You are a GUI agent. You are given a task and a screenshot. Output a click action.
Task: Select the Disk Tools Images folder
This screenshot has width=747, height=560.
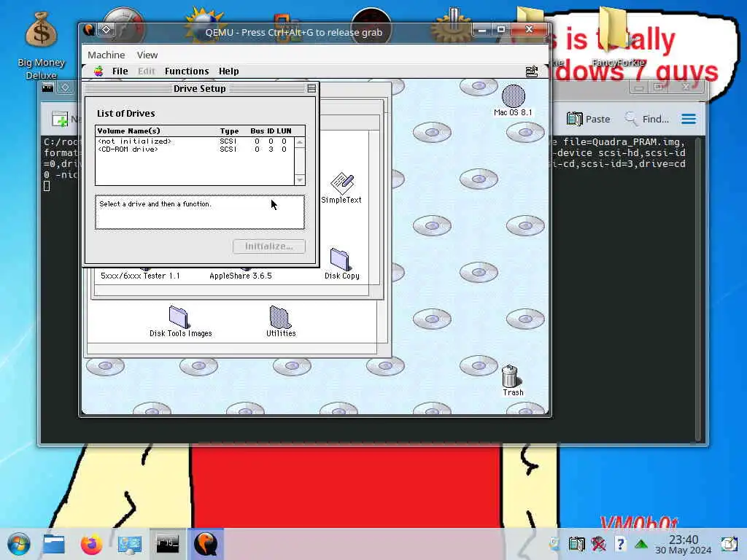pos(179,316)
